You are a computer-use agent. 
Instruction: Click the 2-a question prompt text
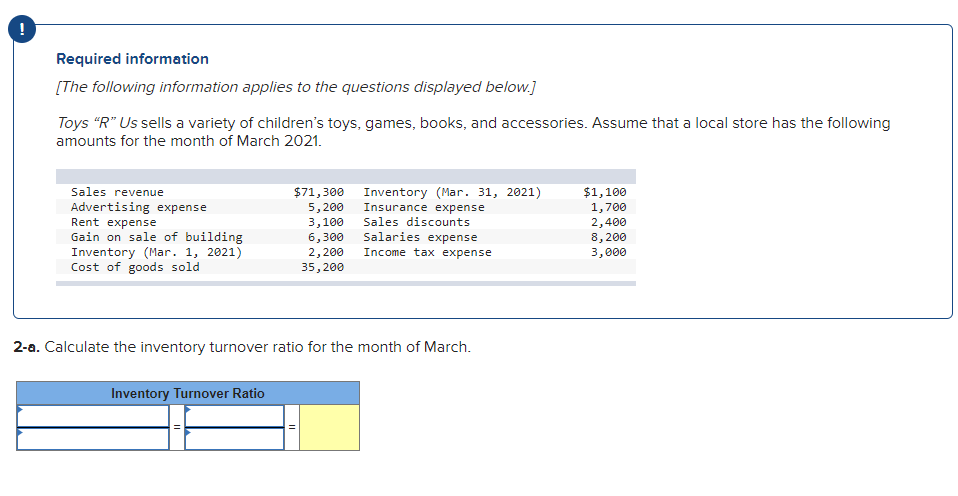[243, 347]
